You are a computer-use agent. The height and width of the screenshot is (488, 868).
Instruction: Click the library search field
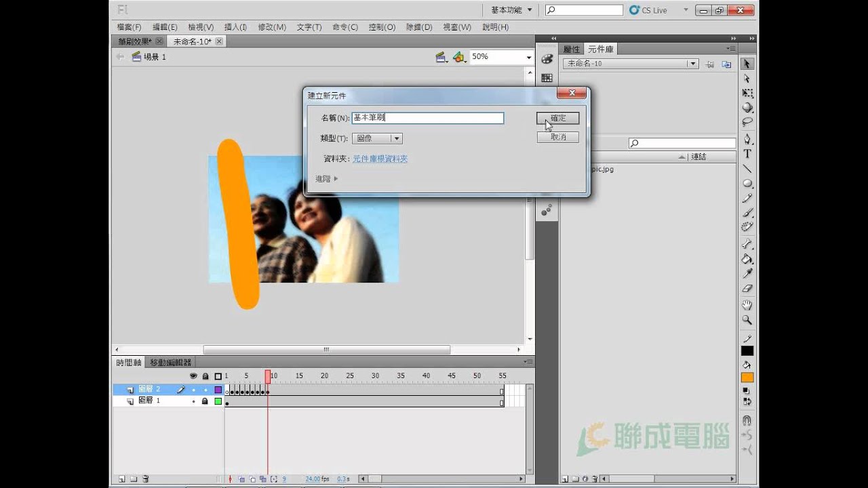click(x=682, y=143)
